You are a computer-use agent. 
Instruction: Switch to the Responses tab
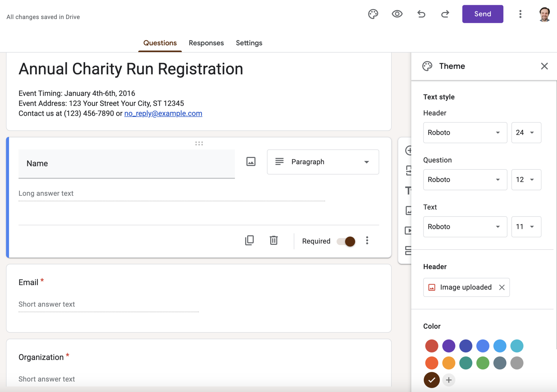tap(206, 43)
